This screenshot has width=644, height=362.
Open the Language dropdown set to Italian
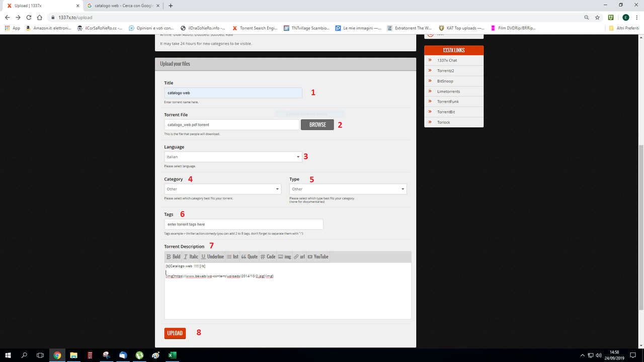coord(233,157)
